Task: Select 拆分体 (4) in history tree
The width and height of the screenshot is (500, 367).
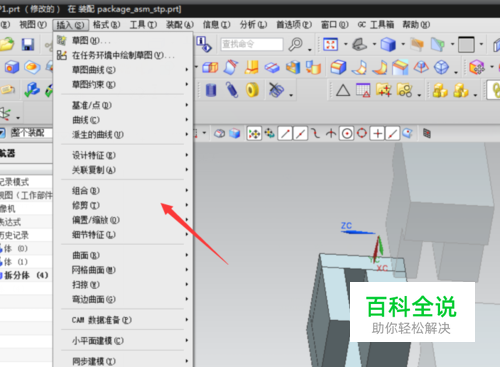Action: pyautogui.click(x=26, y=275)
